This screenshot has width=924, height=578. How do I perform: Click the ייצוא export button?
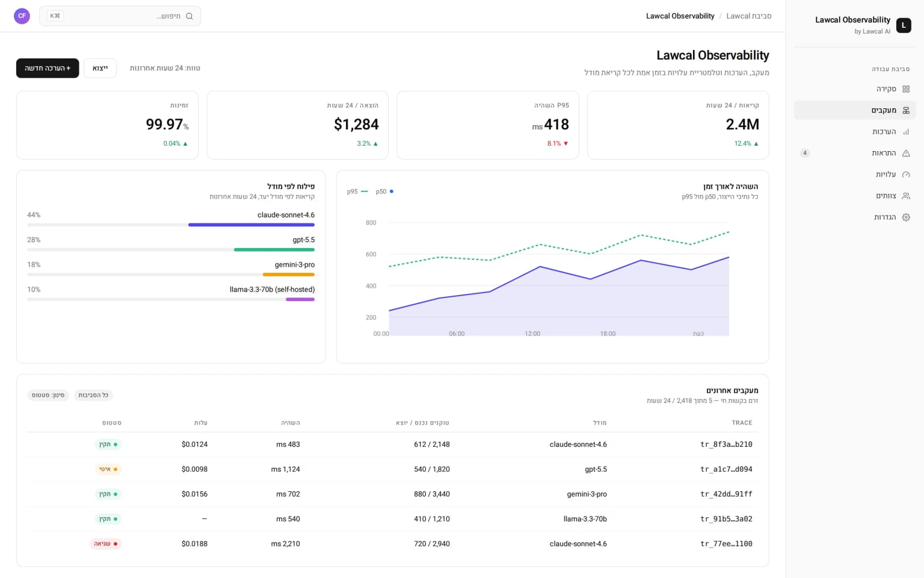pos(100,68)
